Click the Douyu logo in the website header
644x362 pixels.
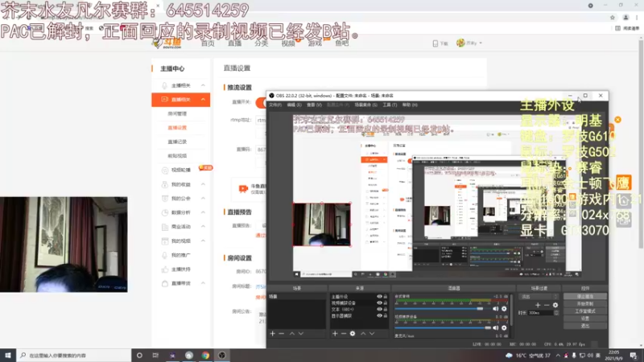pyautogui.click(x=167, y=43)
